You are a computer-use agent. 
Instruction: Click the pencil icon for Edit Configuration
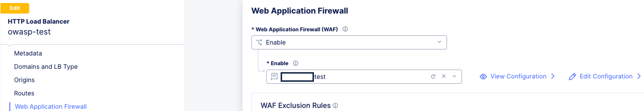(x=572, y=77)
